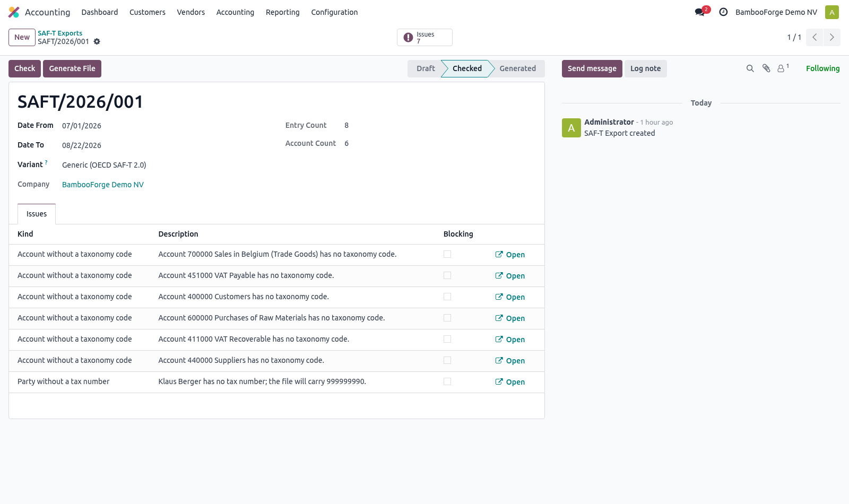This screenshot has width=849, height=504.
Task: Toggle Blocking checkbox for account 411000
Action: pyautogui.click(x=447, y=339)
